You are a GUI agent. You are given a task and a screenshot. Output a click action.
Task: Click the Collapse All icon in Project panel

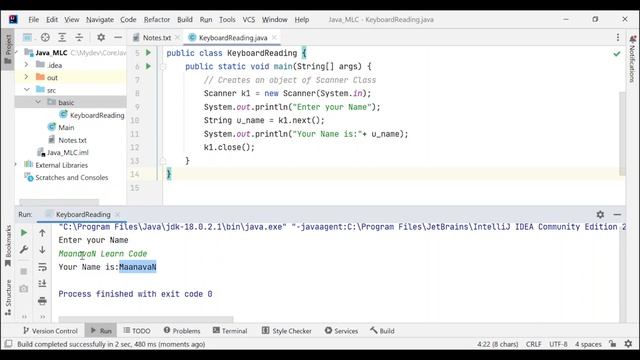coord(79,38)
